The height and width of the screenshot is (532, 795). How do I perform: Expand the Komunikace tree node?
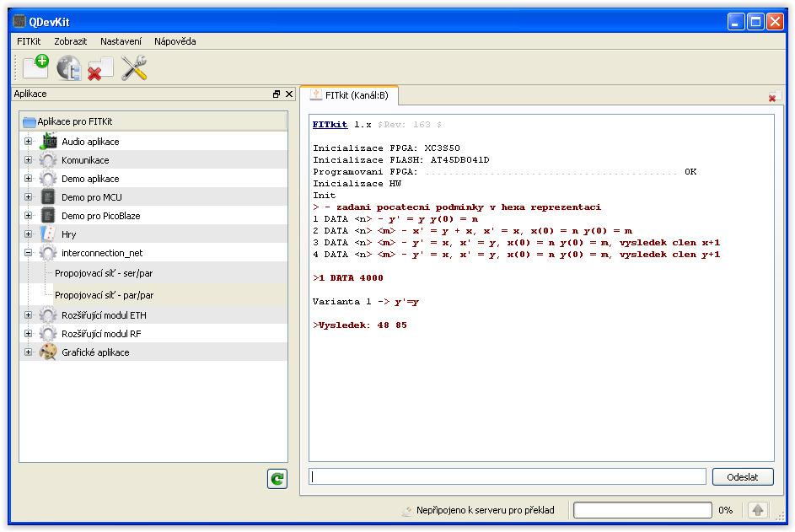pos(29,159)
